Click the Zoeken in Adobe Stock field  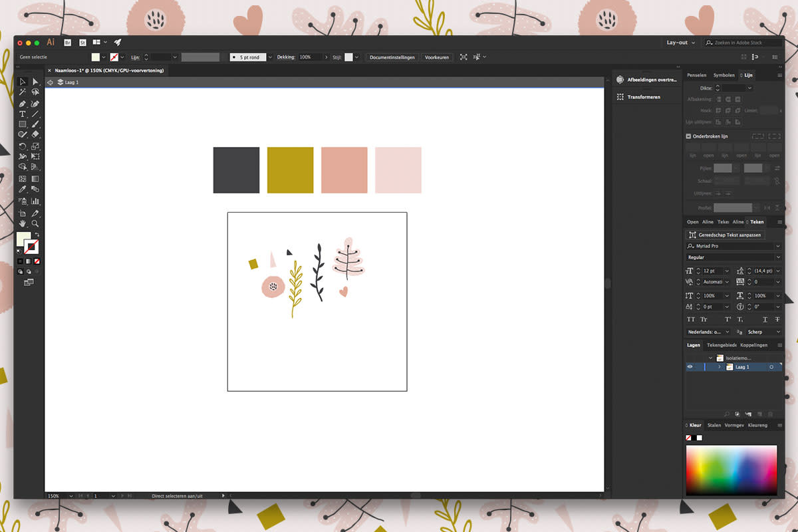click(743, 43)
